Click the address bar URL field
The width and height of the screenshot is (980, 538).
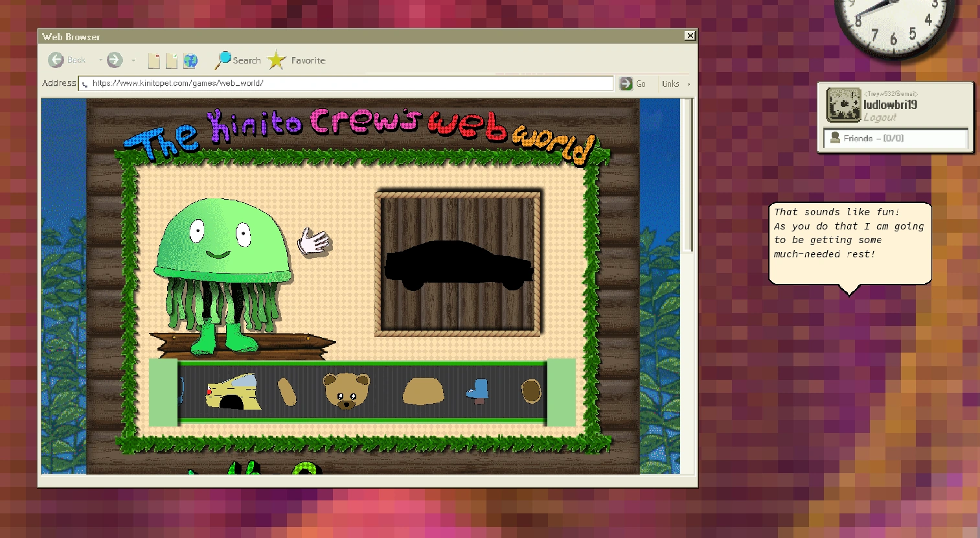(x=346, y=83)
